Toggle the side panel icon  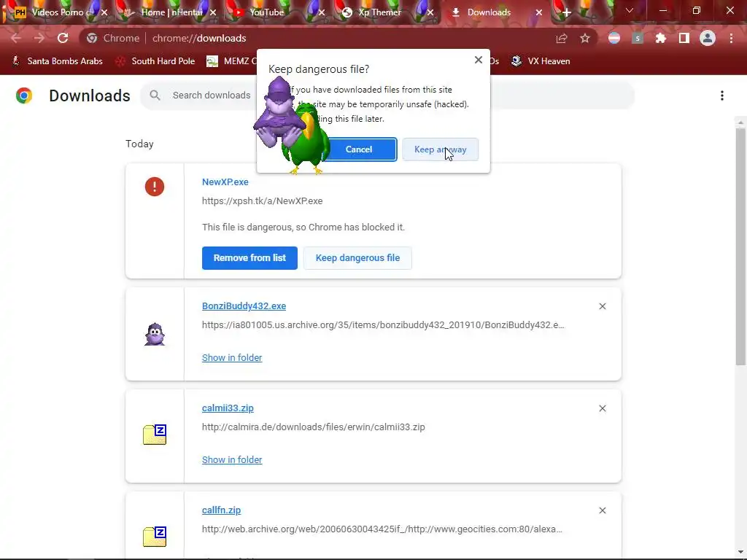point(684,38)
